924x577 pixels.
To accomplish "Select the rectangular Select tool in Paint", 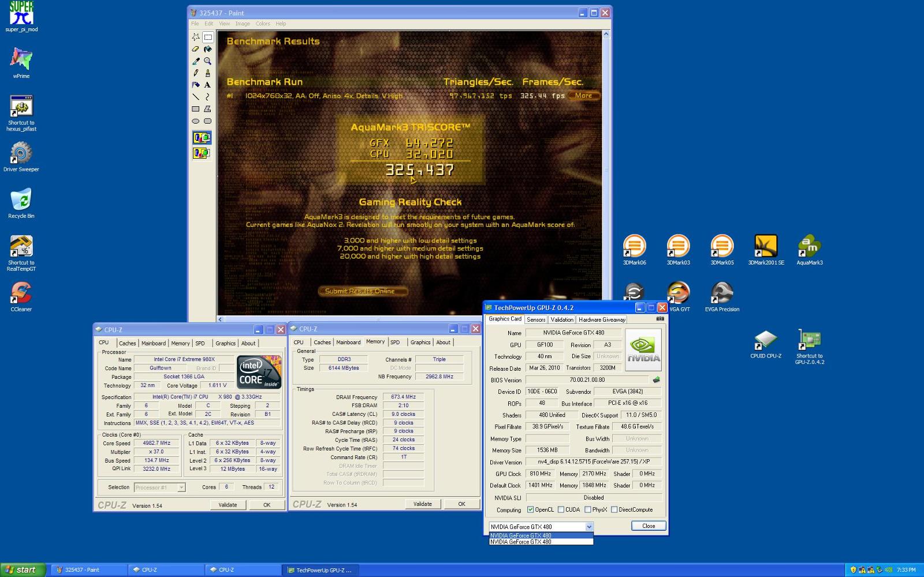I will pyautogui.click(x=208, y=37).
